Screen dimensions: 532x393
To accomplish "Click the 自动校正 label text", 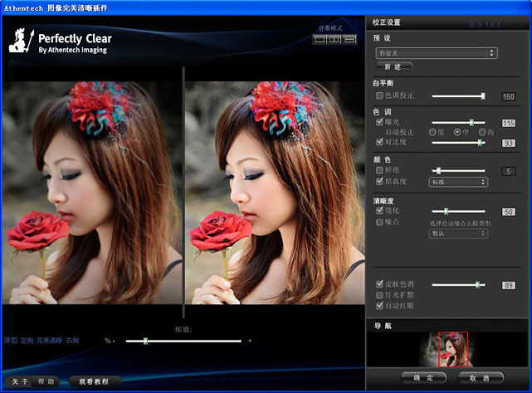I will [400, 132].
